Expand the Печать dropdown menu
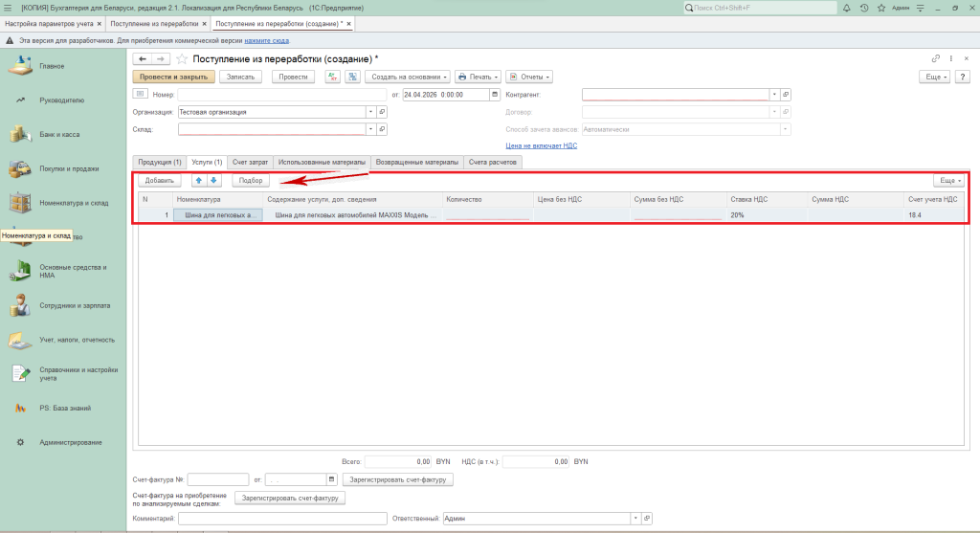Image resolution: width=980 pixels, height=533 pixels. (x=478, y=77)
